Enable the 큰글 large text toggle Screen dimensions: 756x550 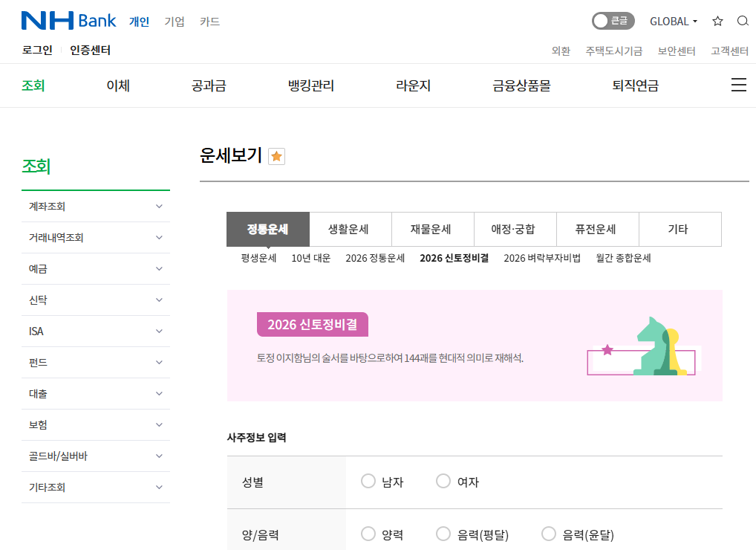pos(613,21)
